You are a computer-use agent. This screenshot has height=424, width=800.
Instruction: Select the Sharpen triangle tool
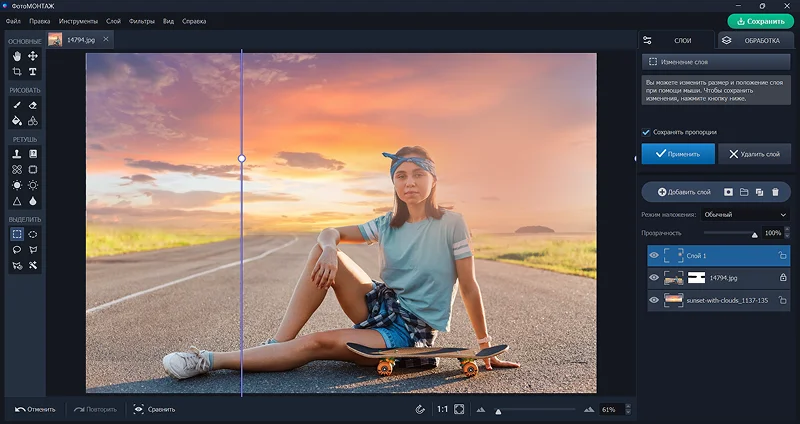coord(17,201)
